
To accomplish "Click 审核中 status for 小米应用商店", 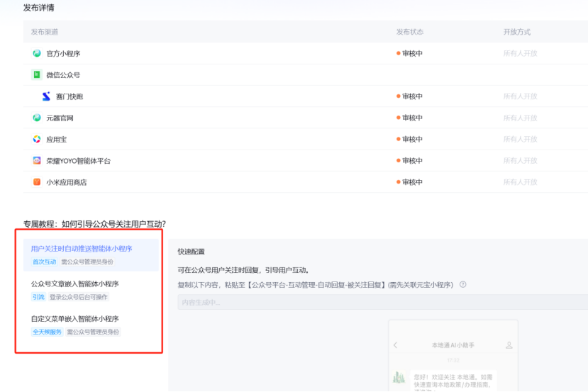I will 409,181.
